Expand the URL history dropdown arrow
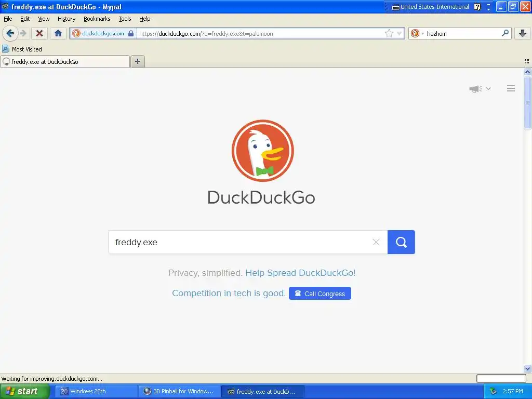Screen dimensions: 532x399 pyautogui.click(x=400, y=33)
